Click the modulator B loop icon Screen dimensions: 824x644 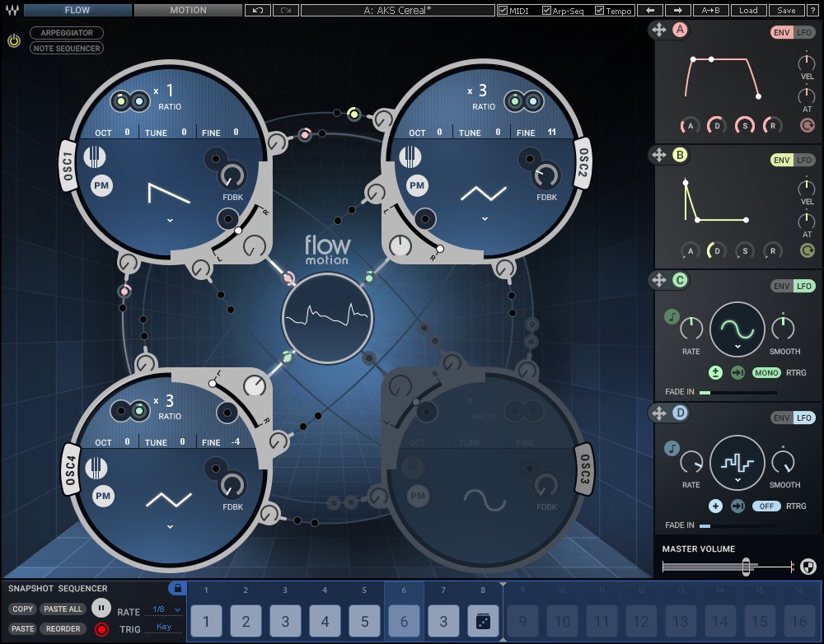pyautogui.click(x=808, y=250)
